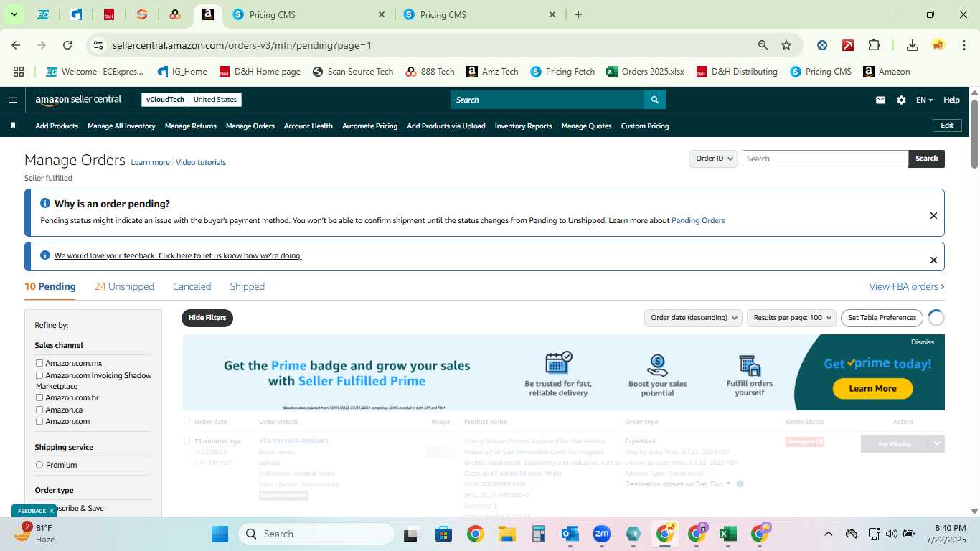
Task: Check Amazon.com Invoicing Shadow Marketplace
Action: pyautogui.click(x=39, y=375)
